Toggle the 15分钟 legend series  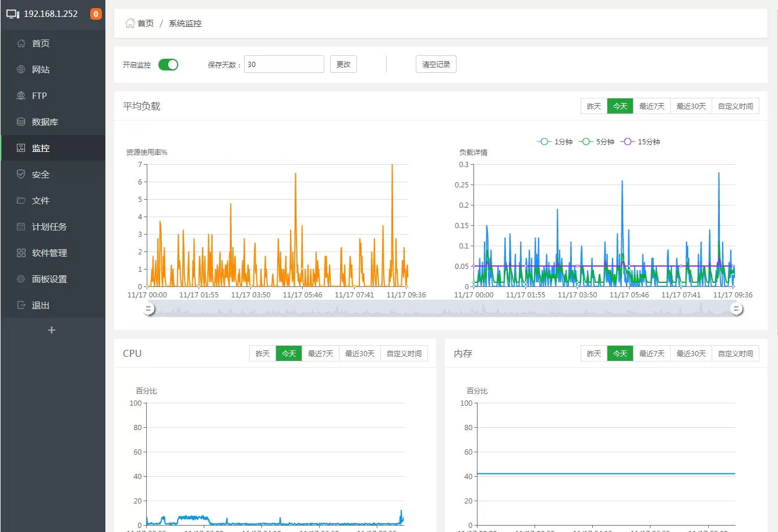point(640,142)
